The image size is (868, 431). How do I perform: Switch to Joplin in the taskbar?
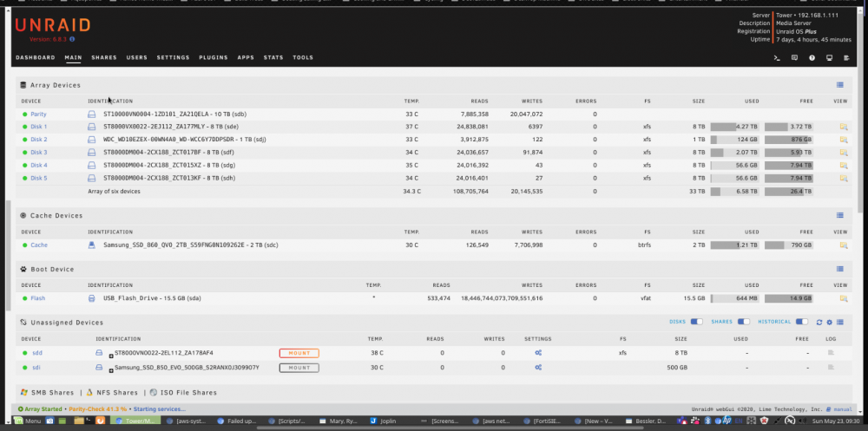pos(383,421)
